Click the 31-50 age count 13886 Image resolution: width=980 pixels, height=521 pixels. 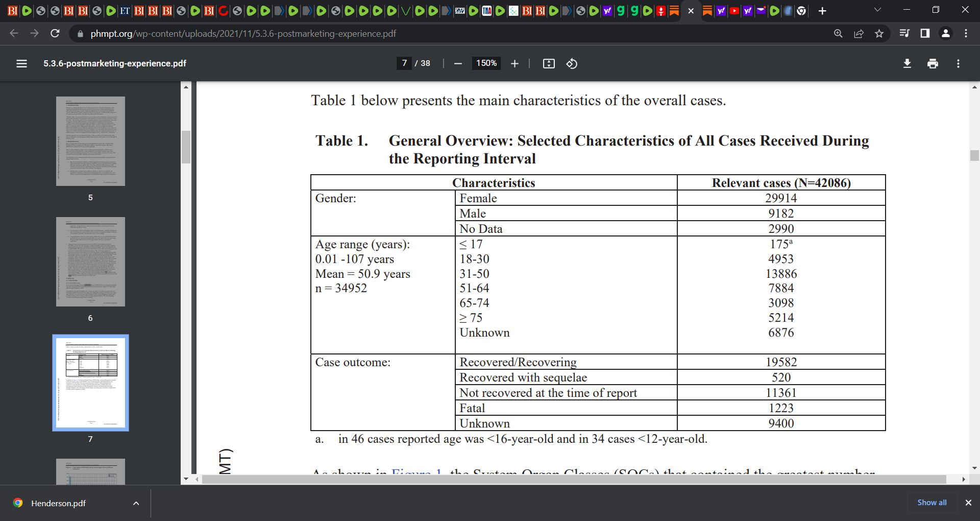click(781, 274)
